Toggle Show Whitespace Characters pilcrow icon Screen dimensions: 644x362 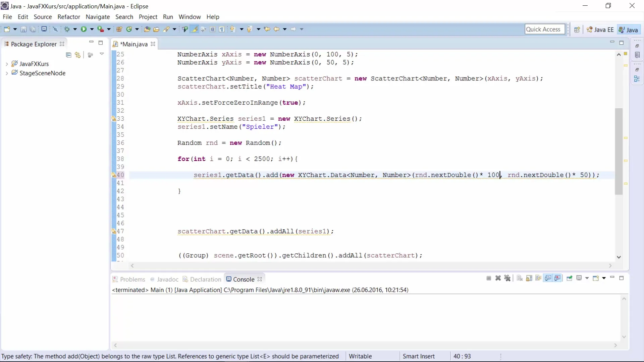(x=222, y=29)
